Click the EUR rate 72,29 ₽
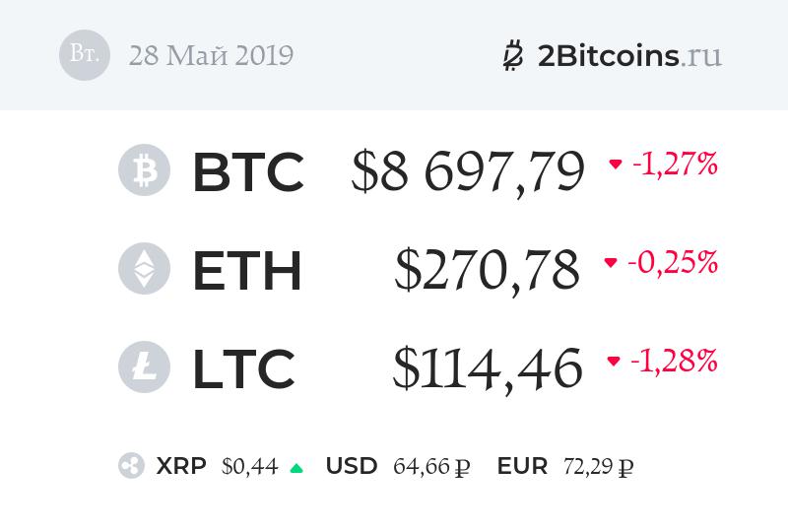 click(x=598, y=466)
